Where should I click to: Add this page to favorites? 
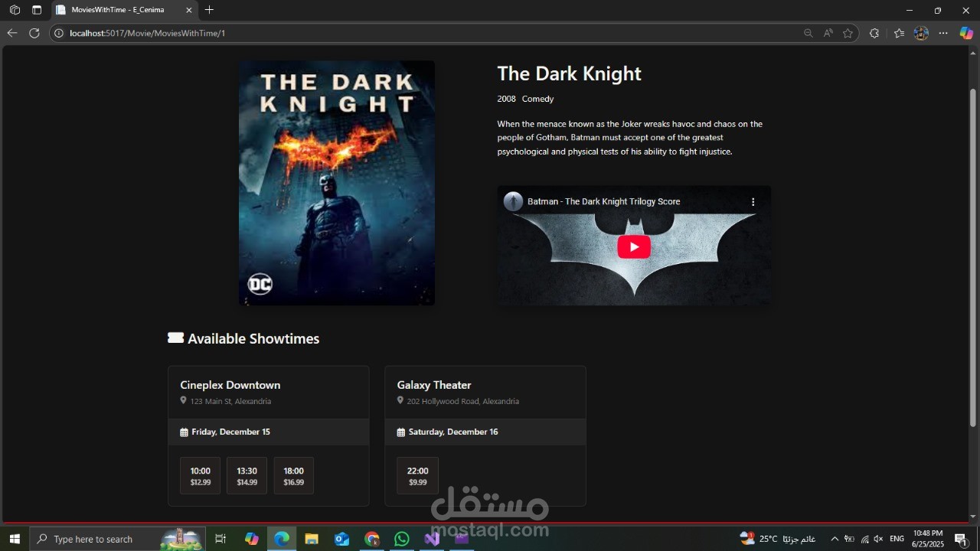pyautogui.click(x=848, y=33)
